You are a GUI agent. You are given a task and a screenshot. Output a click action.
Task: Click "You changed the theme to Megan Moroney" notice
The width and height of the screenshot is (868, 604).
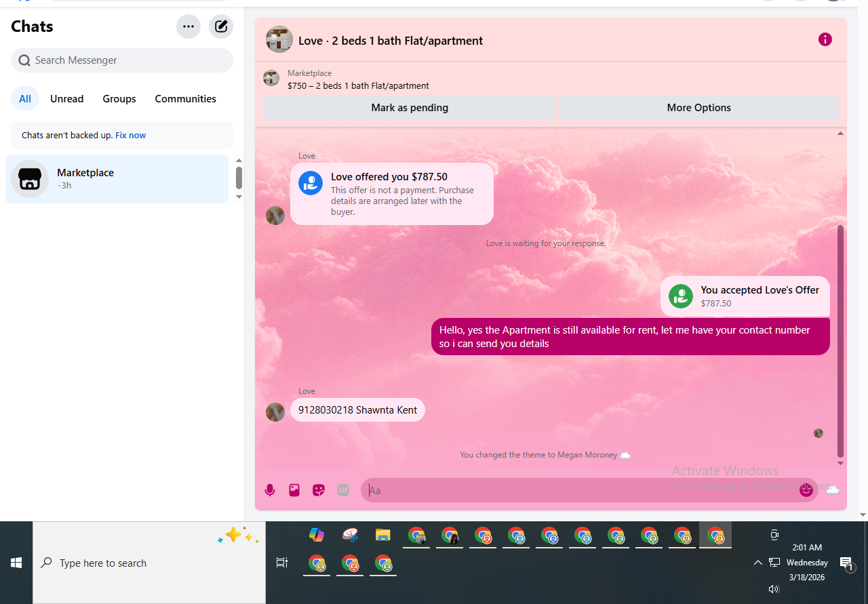pos(545,455)
